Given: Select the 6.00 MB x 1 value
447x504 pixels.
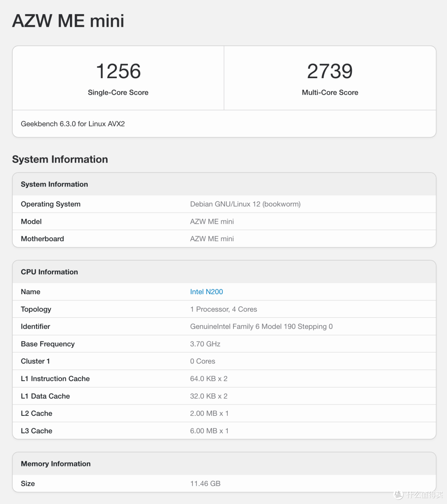Looking at the screenshot, I should (x=209, y=431).
